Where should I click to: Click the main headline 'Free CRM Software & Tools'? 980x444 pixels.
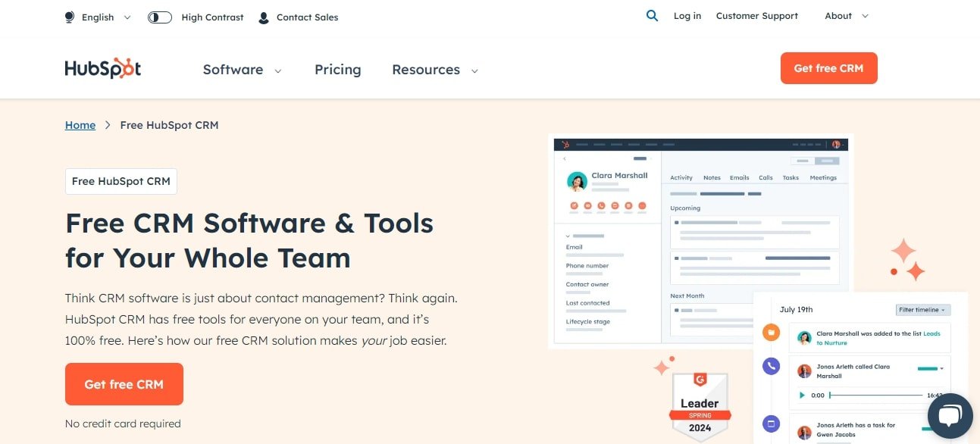249,223
